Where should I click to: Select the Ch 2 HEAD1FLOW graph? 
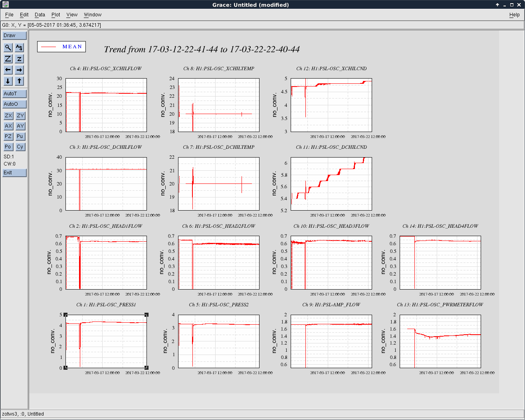pyautogui.click(x=106, y=262)
